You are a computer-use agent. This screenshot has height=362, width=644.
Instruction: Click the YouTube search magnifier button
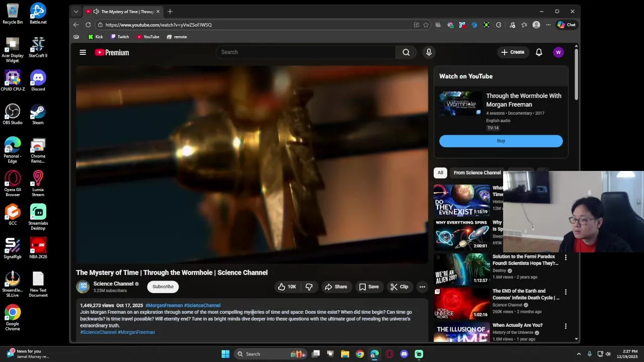coord(406,52)
